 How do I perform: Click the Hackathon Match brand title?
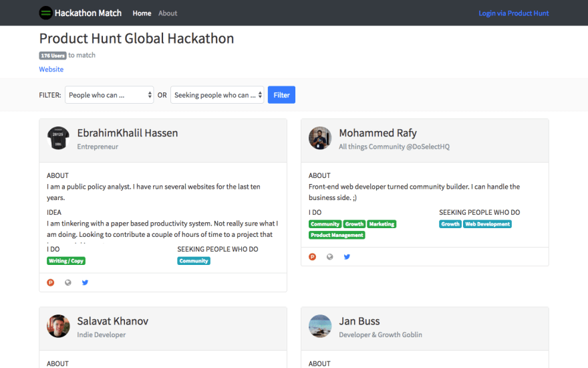tap(88, 13)
